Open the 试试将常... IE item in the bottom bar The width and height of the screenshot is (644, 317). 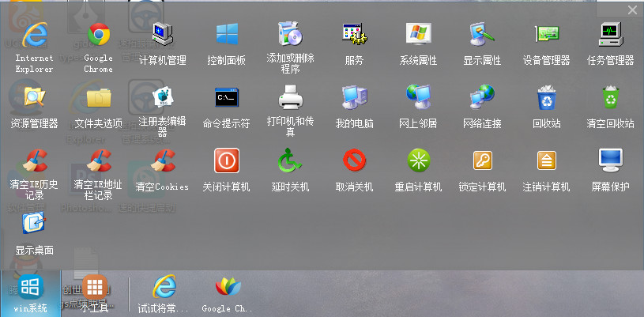click(x=164, y=293)
